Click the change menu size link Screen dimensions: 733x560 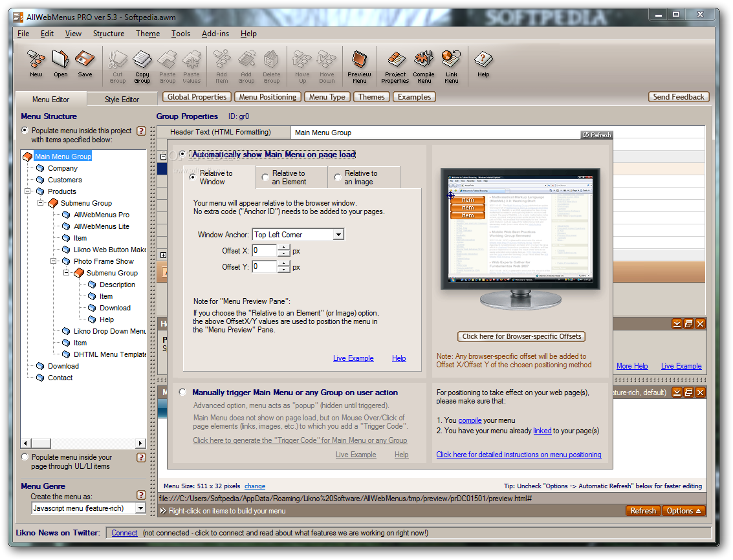255,486
